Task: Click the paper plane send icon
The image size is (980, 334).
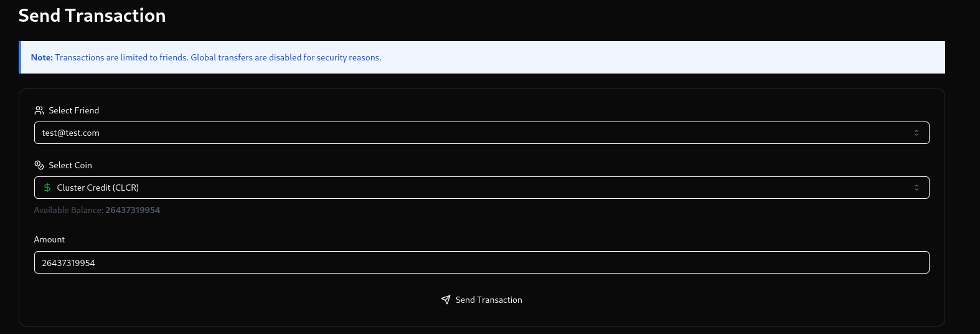Action: tap(446, 300)
